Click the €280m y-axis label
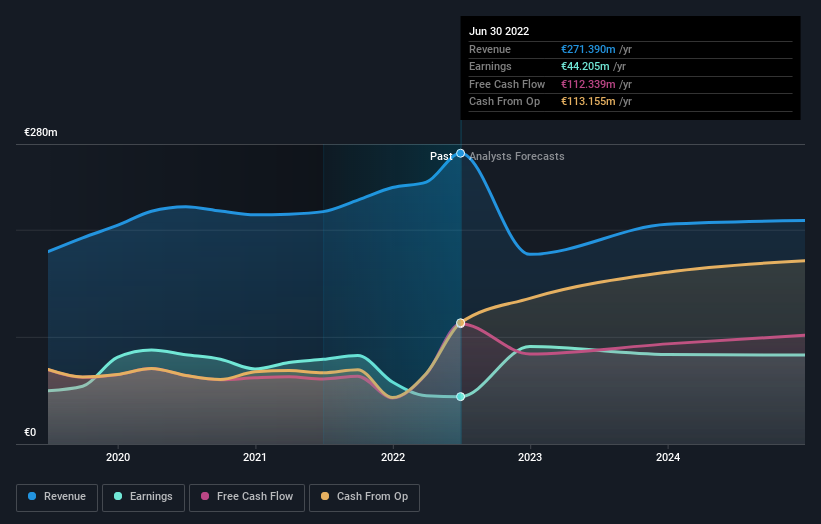 (41, 132)
